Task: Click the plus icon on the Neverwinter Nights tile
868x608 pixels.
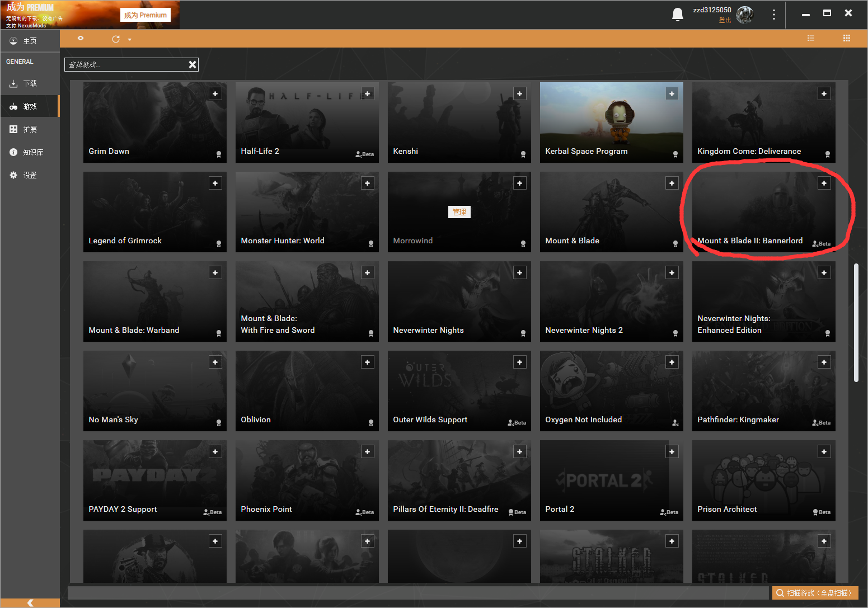Action: point(520,273)
